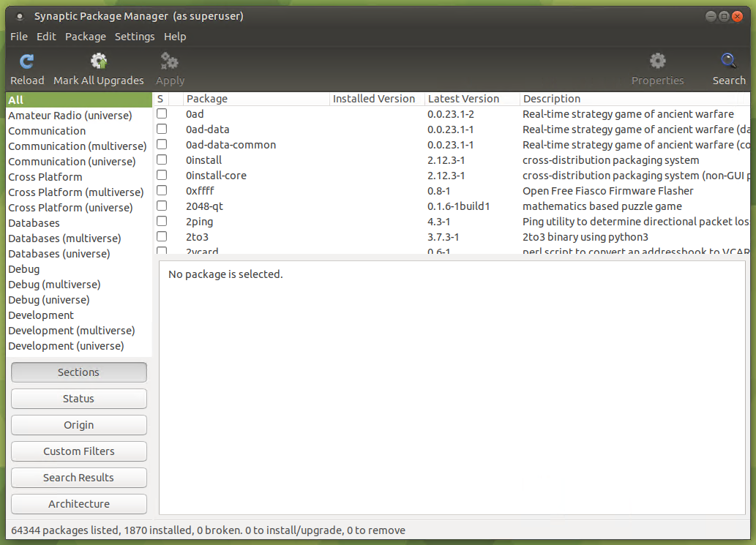Viewport: 756px width, 545px height.
Task: Select the 0ad package name
Action: click(195, 114)
